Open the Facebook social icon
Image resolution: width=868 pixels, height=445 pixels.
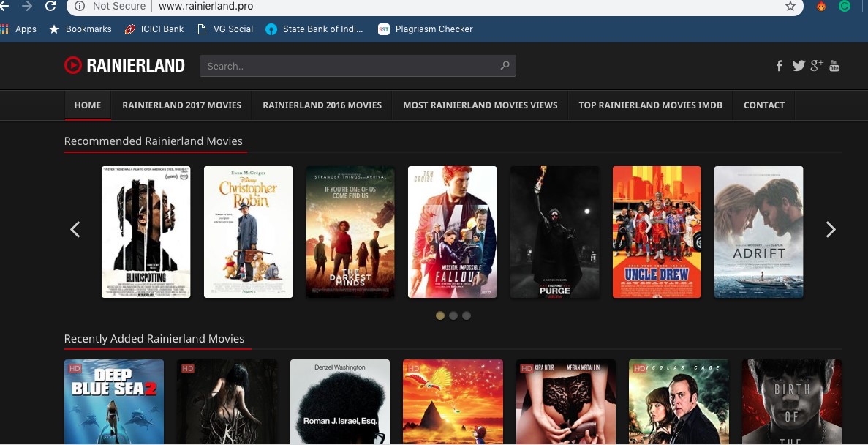pos(779,66)
